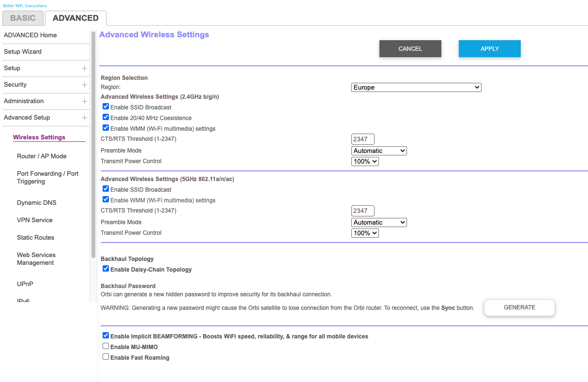Click the plus icon beside Advanced Setup
Viewport: 588px width, 382px height.
[85, 118]
